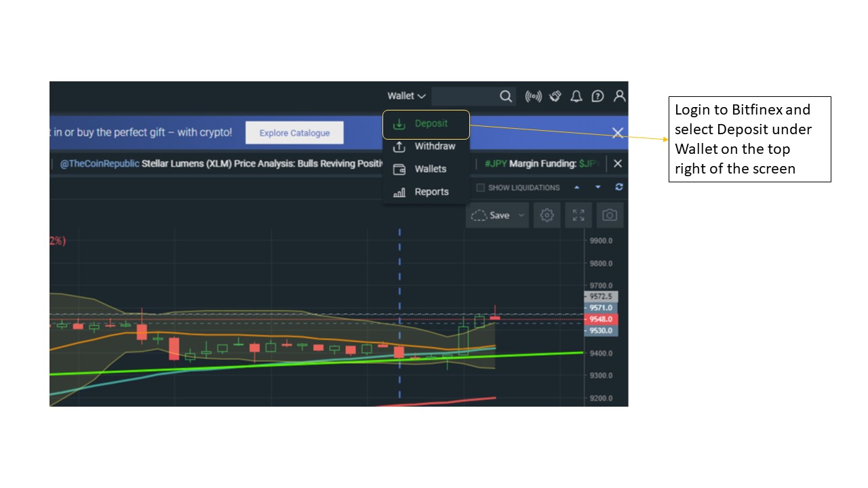Screen dimensions: 868x488
Task: Toggle fullscreen chart mode
Action: click(x=578, y=216)
